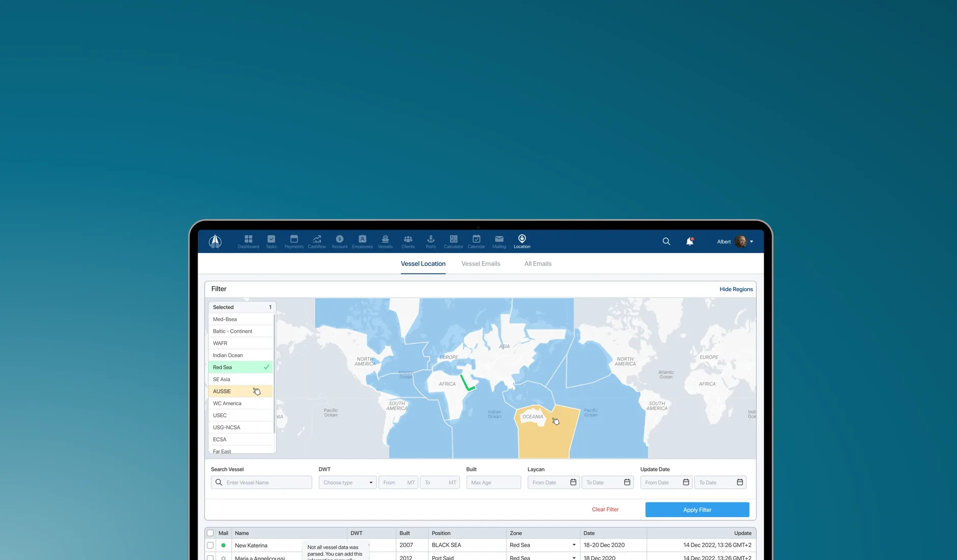Select SE Asia region
The height and width of the screenshot is (560, 957).
[240, 379]
